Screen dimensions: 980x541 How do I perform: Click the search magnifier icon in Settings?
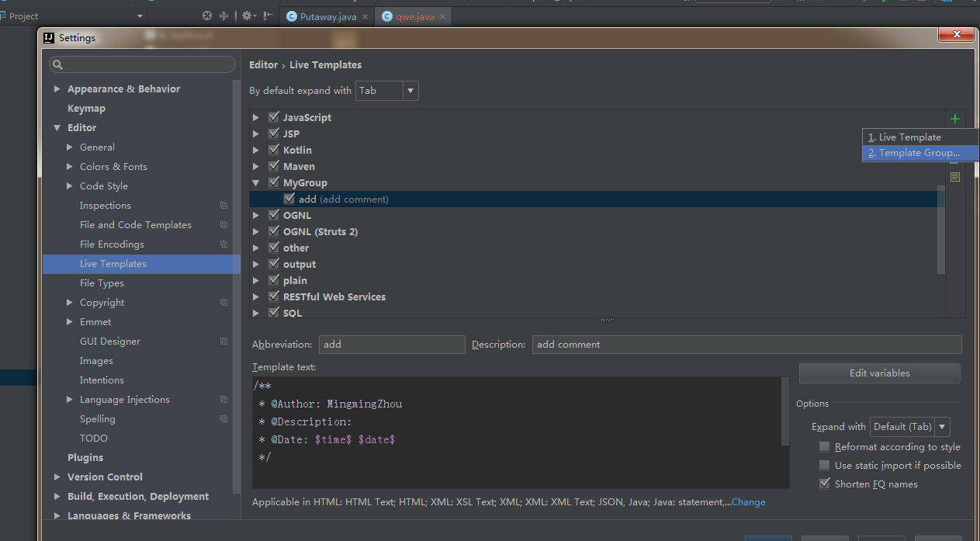57,64
